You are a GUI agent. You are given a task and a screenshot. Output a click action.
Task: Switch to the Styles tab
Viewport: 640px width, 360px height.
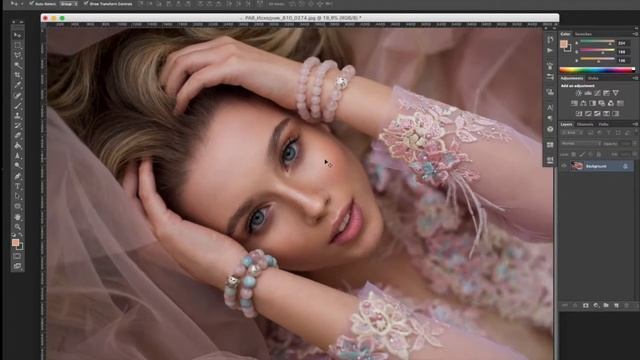pos(593,78)
